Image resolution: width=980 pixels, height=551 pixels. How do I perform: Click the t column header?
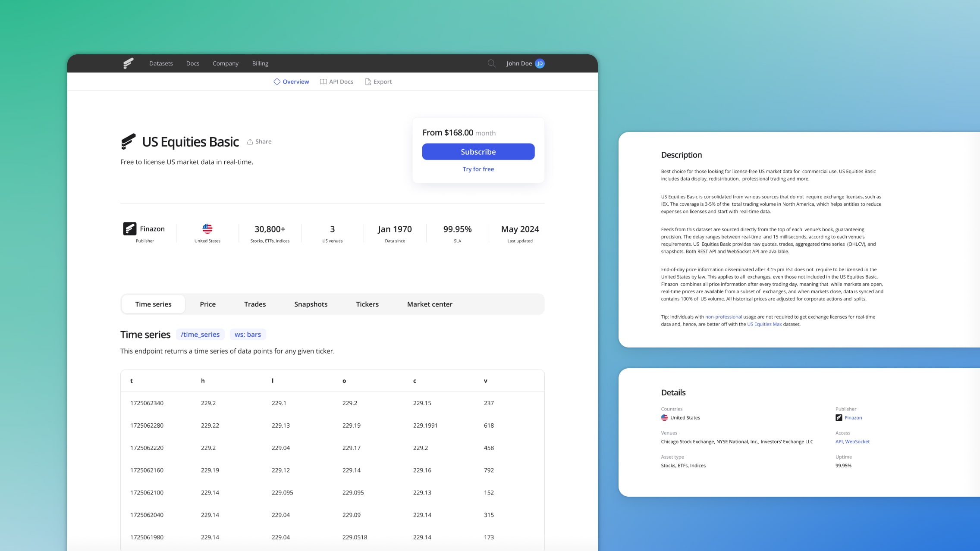pyautogui.click(x=132, y=381)
